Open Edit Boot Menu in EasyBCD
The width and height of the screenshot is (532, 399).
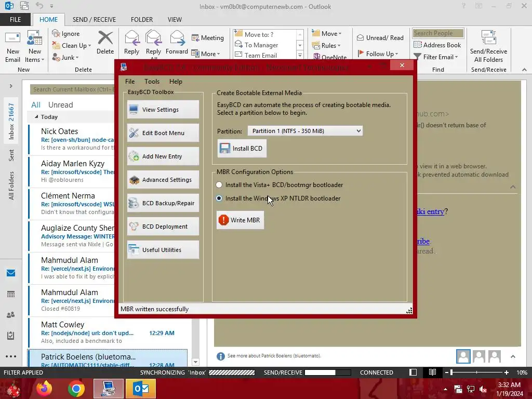pos(163,132)
